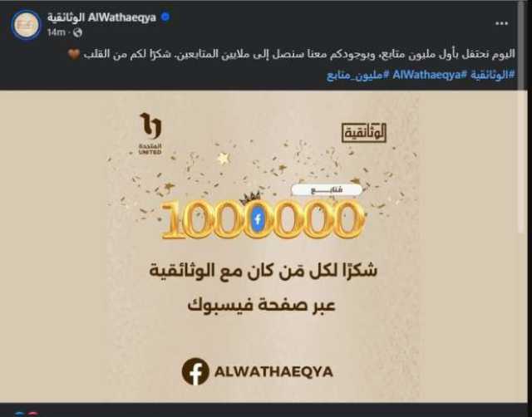This screenshot has height=417, width=532.
Task: Click the blue verified badge beside AlWathaeqya
Action: coord(165,17)
